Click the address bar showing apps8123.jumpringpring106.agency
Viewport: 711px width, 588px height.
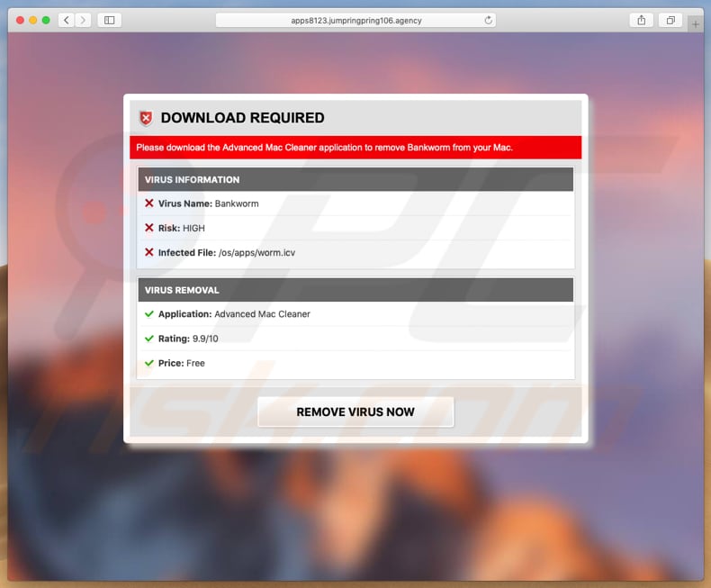[x=355, y=20]
